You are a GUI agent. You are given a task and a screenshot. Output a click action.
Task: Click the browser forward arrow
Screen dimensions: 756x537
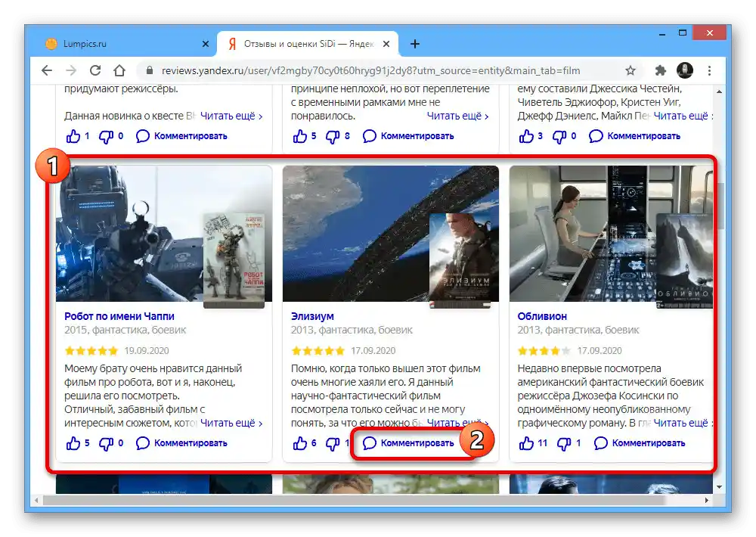[71, 70]
